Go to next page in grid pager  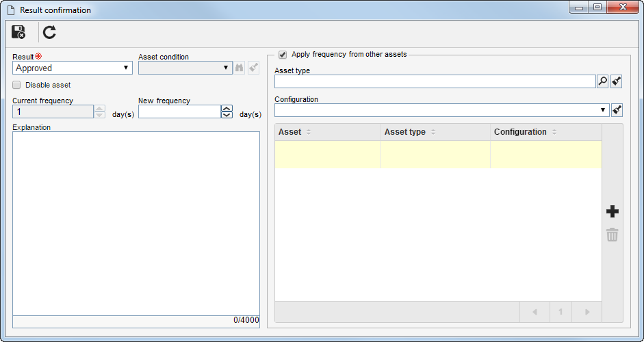587,312
